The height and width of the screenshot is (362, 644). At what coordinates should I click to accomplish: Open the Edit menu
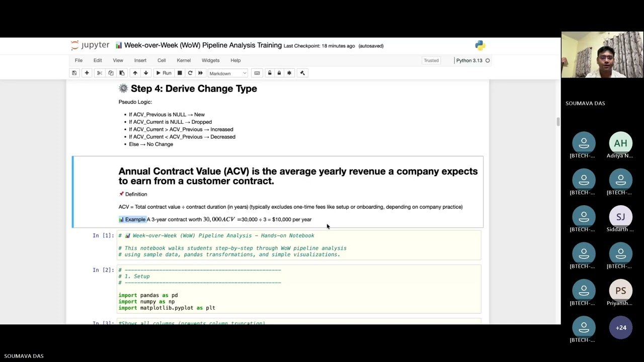(x=98, y=60)
